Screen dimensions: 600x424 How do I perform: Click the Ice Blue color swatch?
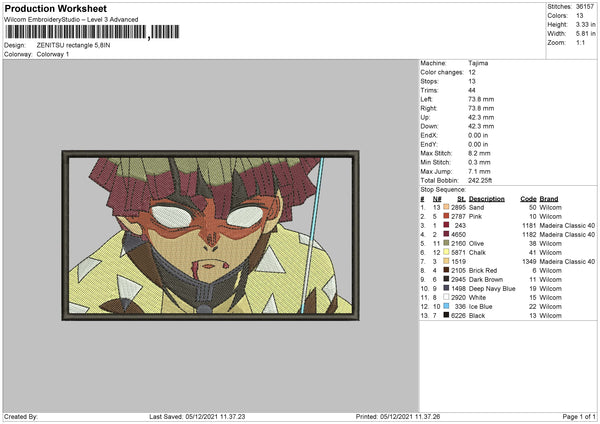(x=446, y=306)
